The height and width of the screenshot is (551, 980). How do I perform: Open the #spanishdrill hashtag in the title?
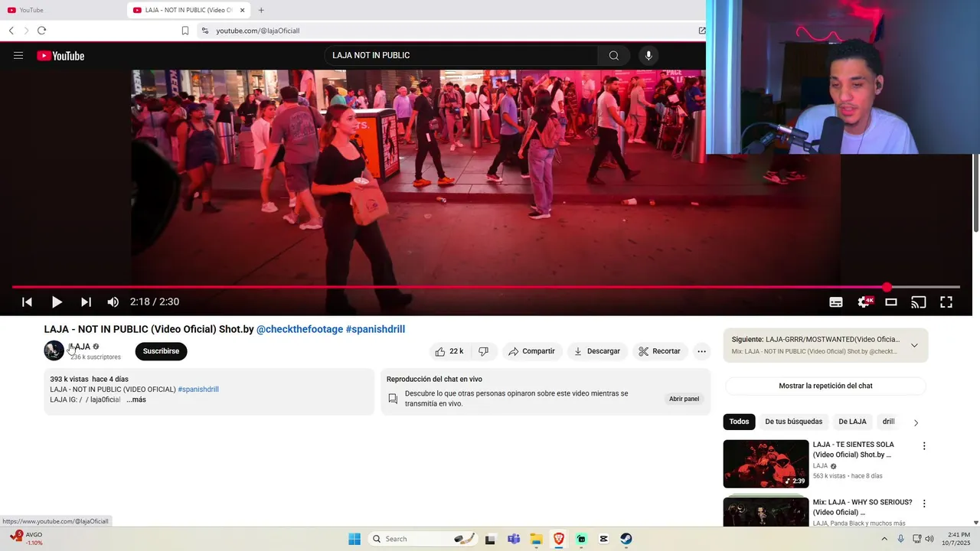coord(375,329)
